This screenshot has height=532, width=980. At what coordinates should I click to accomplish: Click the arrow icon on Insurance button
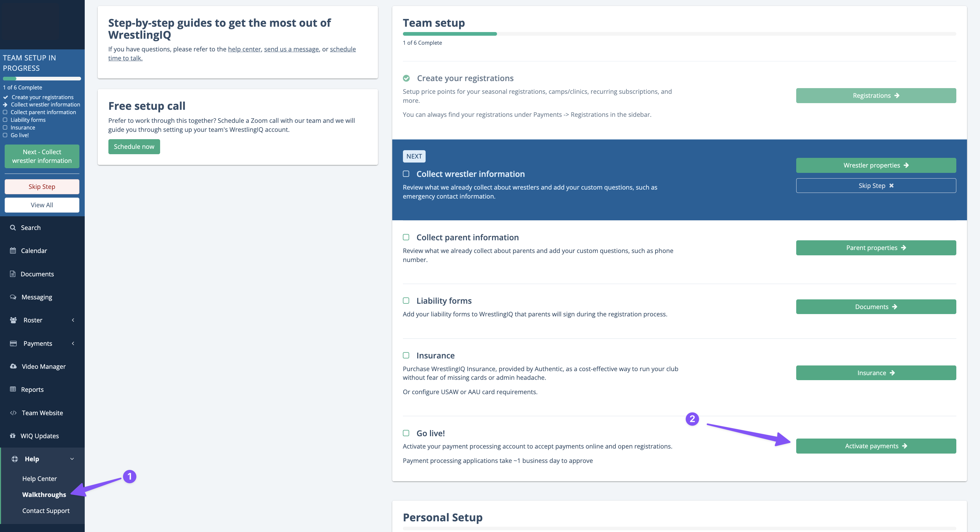[892, 373]
